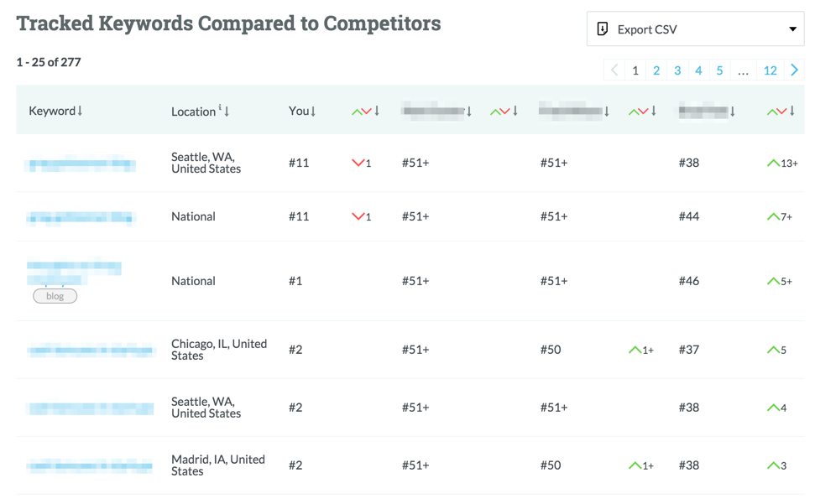
Task: Go to next page with right chevron
Action: [794, 70]
